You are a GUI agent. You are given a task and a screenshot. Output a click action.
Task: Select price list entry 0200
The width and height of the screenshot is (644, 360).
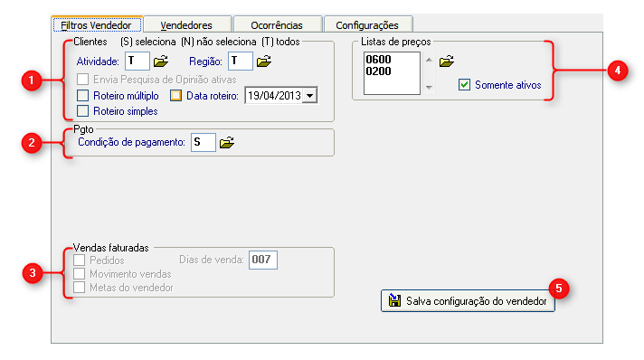378,71
